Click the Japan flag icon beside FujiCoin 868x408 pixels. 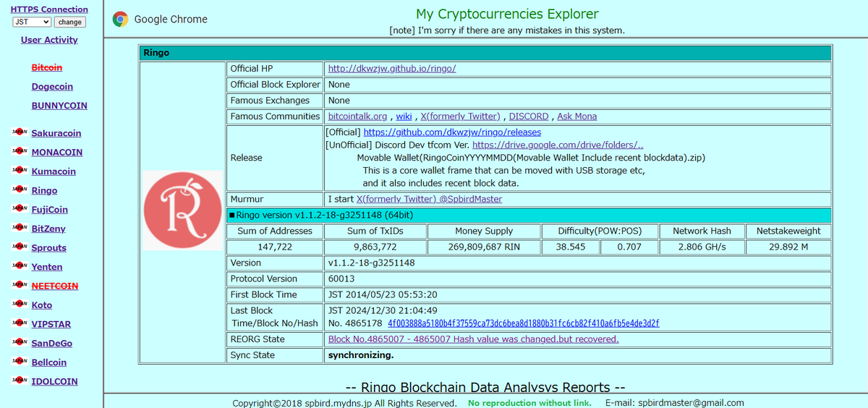(x=20, y=209)
